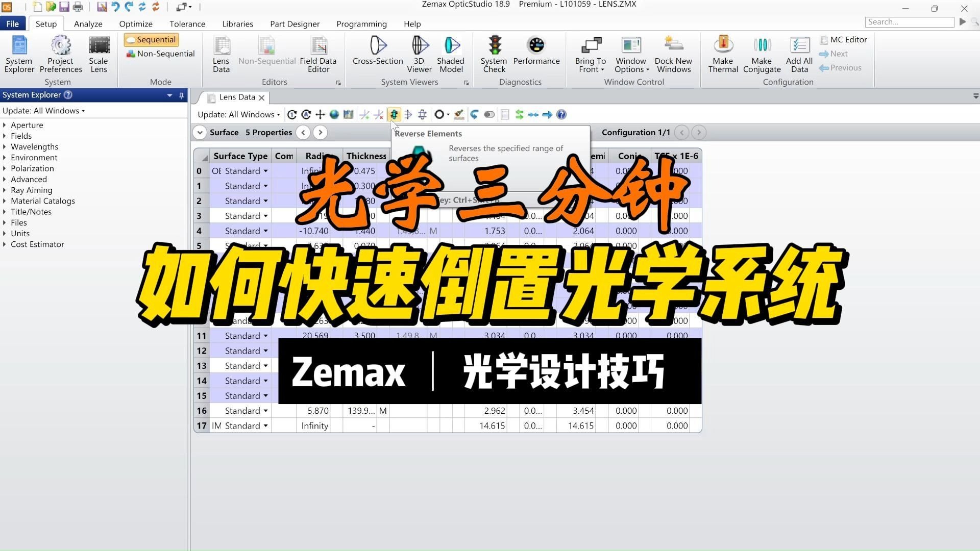980x551 pixels.
Task: Click the ribbon Search input field
Action: coord(909,22)
